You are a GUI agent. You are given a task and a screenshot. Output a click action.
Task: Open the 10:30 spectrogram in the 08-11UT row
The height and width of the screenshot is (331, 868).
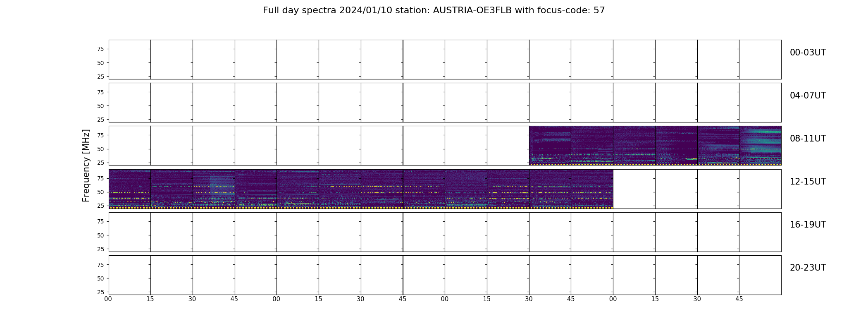pos(550,146)
